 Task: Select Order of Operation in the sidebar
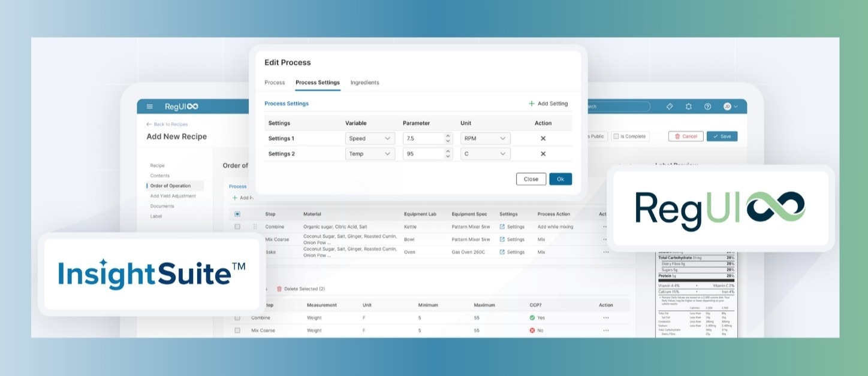pyautogui.click(x=175, y=186)
